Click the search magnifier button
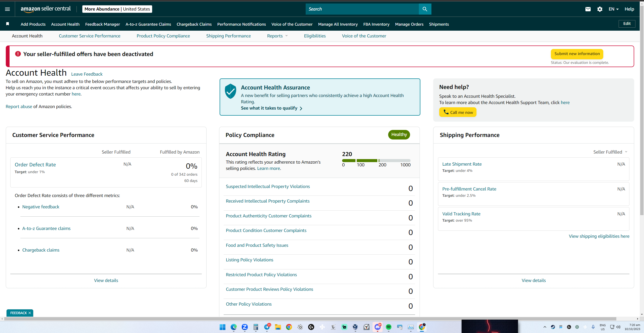Image resolution: width=644 pixels, height=333 pixels. [425, 9]
